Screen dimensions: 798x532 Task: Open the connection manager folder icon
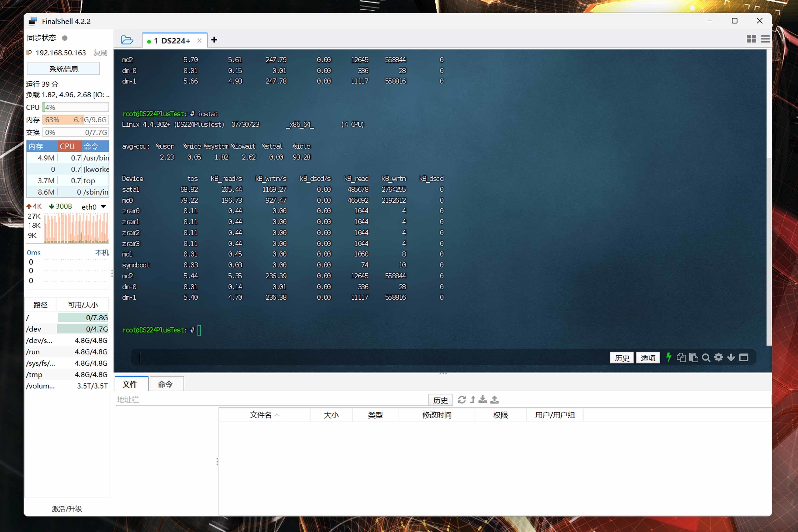(x=127, y=40)
